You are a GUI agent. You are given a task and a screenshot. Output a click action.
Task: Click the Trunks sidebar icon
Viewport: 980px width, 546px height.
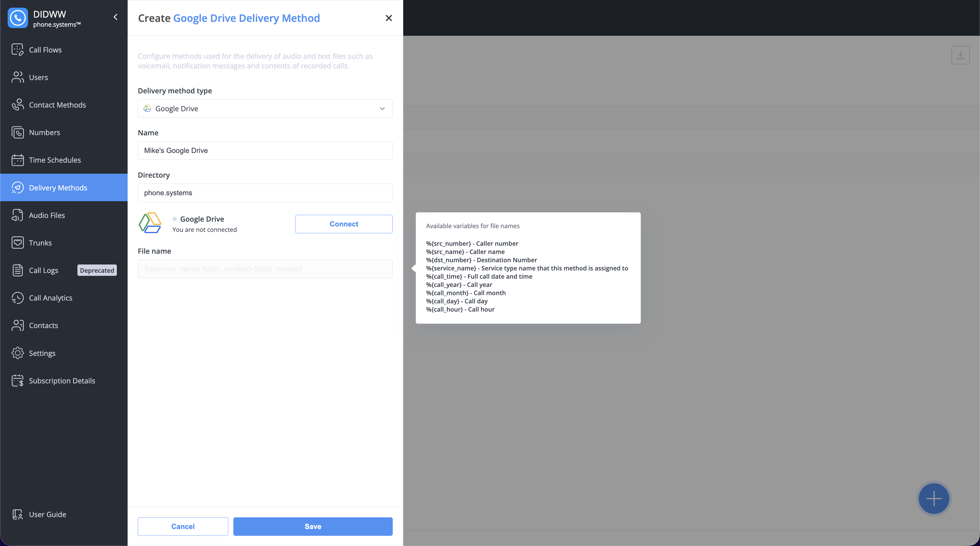click(18, 243)
